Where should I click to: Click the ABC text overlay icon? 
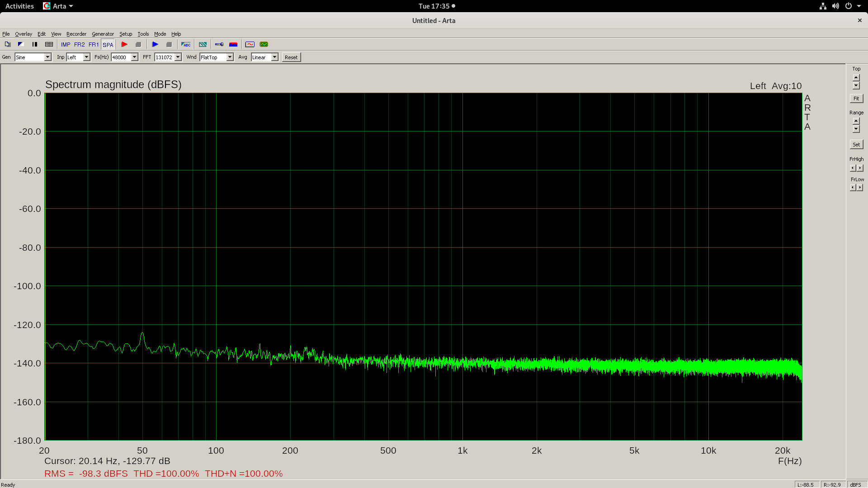point(186,44)
